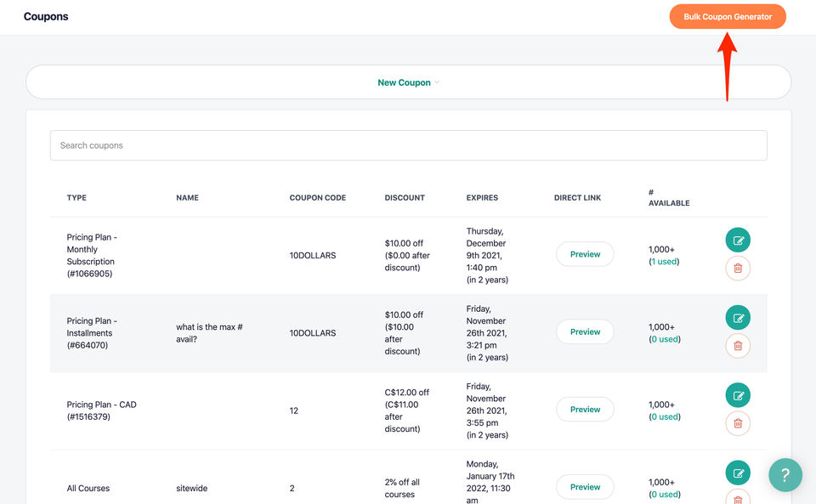Edit the Monthly Subscription 10DOLLARS coupon
This screenshot has width=816, height=504.
coord(738,241)
